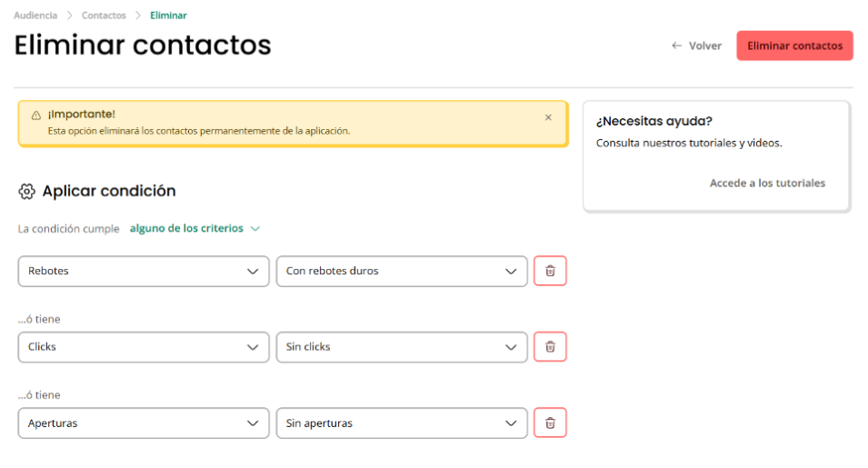Open the Sin clicks value dropdown
Image resolution: width=868 pixels, height=468 pixels.
[402, 347]
